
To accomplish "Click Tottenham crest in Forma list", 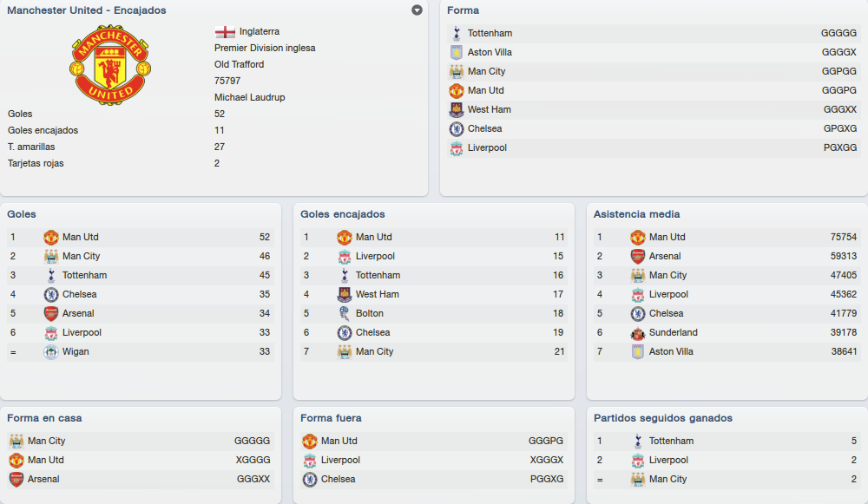I will (457, 33).
